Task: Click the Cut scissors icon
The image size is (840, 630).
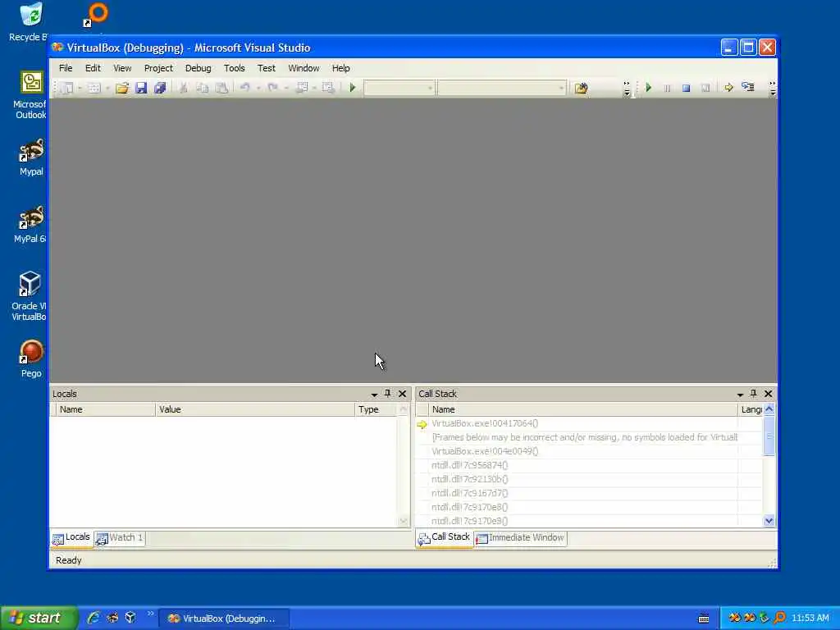Action: click(x=183, y=88)
